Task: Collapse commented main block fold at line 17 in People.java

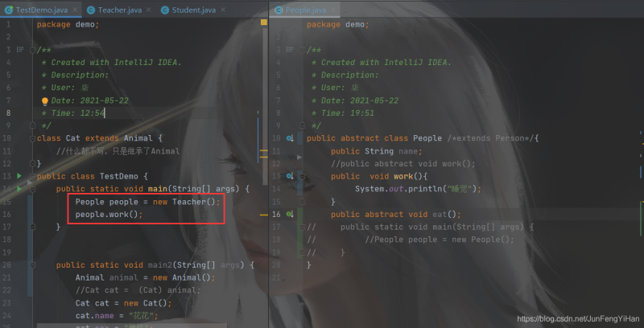Action: pyautogui.click(x=303, y=227)
